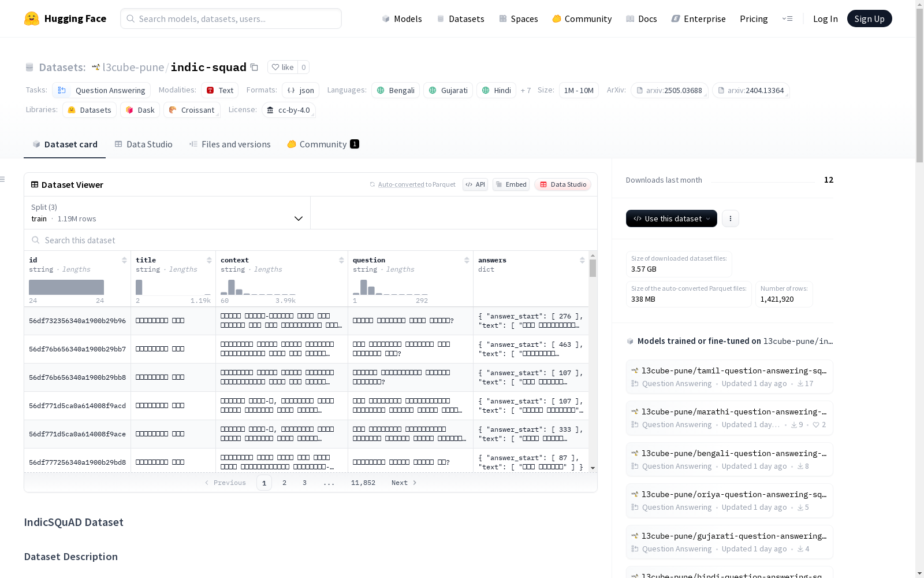Go to page 3 of dataset rows
This screenshot has width=924, height=578.
pos(304,483)
